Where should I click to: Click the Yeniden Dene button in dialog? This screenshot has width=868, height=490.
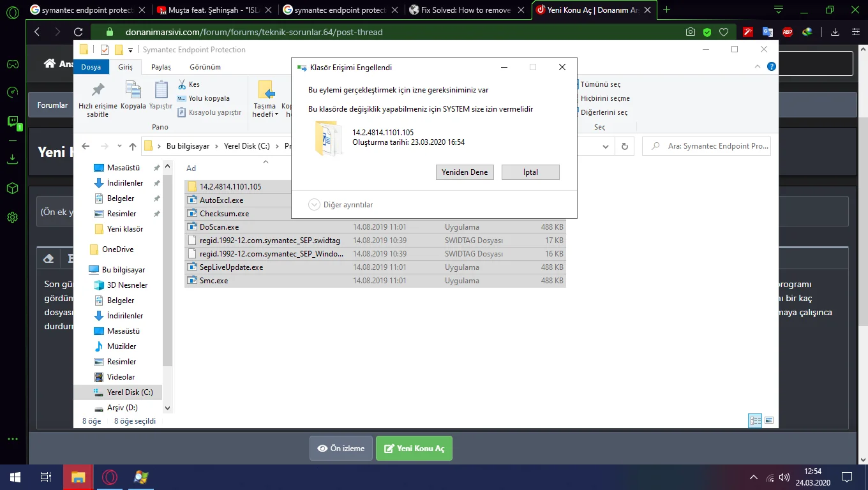tap(465, 172)
